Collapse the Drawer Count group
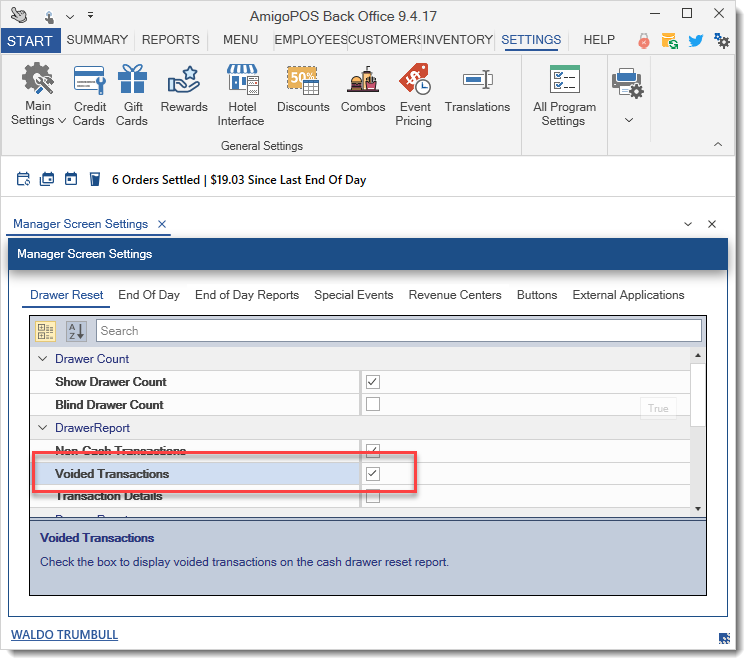 (x=42, y=359)
